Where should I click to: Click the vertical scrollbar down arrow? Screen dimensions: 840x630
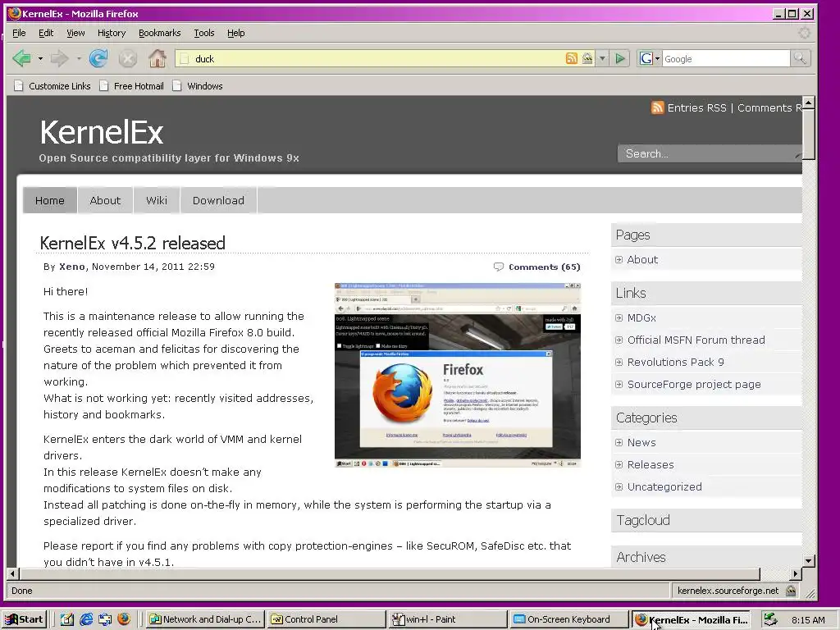point(808,560)
